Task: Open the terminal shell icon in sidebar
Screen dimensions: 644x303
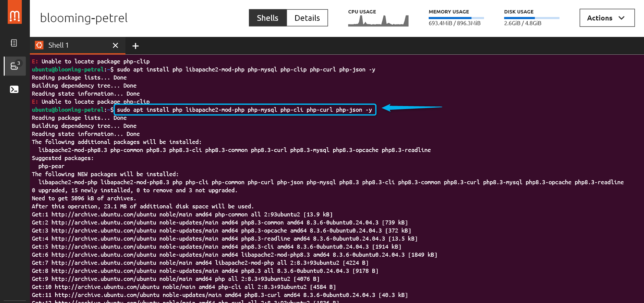Action: [14, 89]
